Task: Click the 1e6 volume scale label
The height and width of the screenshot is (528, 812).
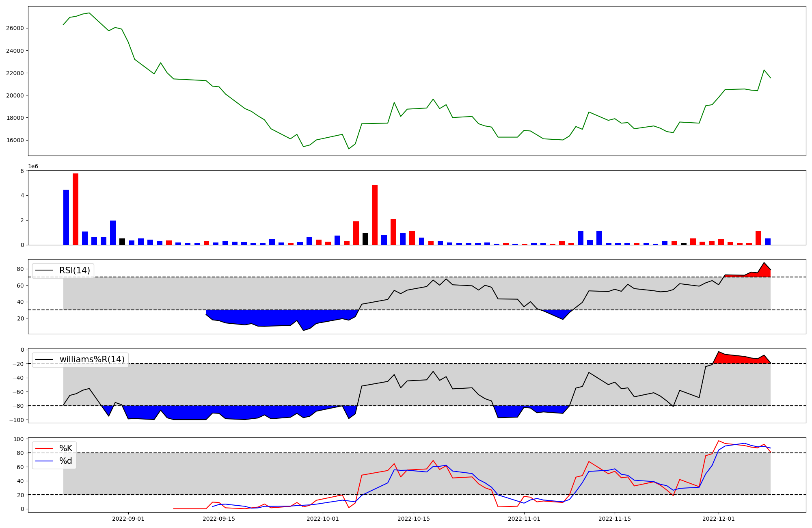Action: pyautogui.click(x=33, y=166)
